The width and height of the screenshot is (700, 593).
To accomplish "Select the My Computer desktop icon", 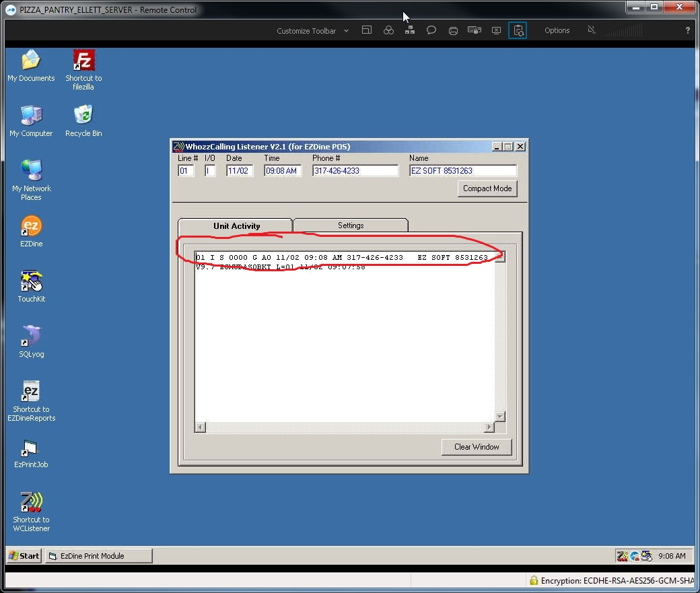I will [x=31, y=120].
